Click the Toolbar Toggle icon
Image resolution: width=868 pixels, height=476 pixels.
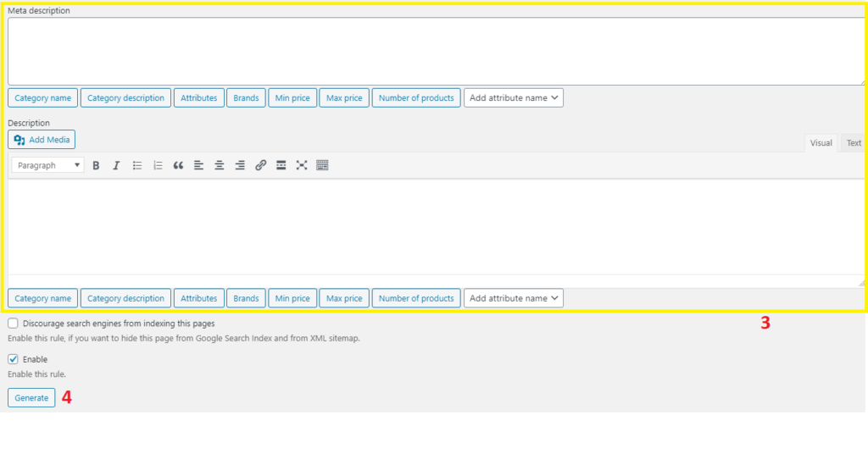pos(322,165)
